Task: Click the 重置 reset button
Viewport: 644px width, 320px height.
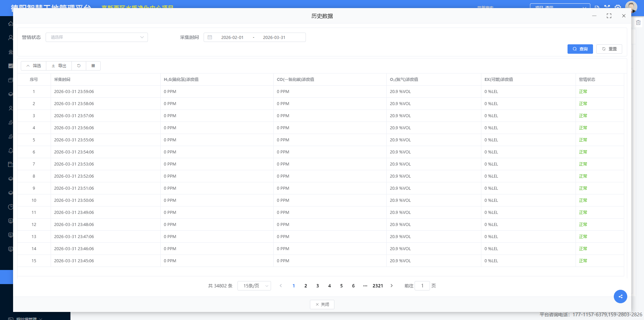Action: 609,49
